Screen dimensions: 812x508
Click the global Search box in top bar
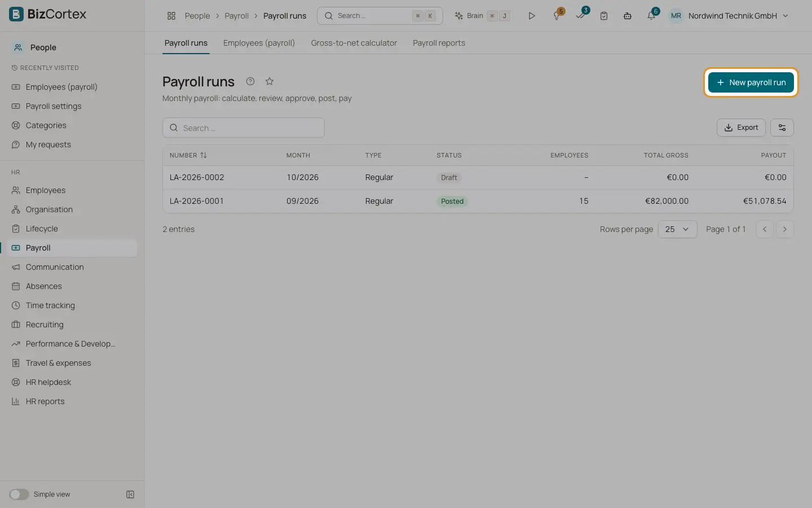pyautogui.click(x=380, y=16)
